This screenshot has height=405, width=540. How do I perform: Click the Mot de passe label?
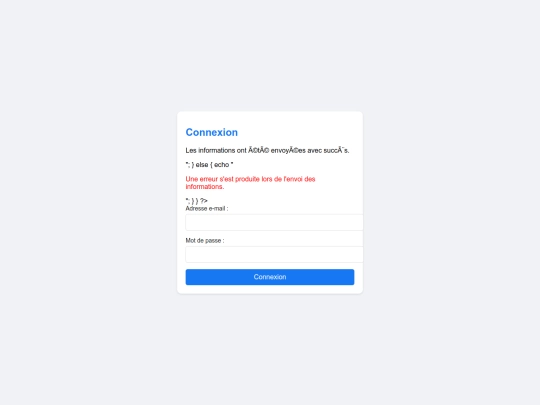[205, 240]
